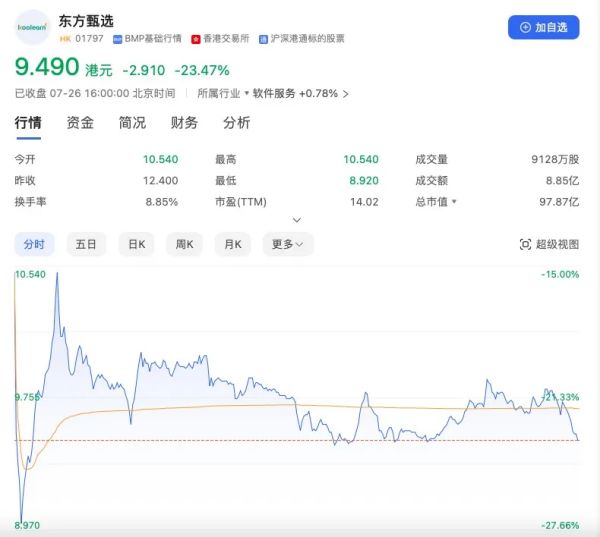Switch to the 行情 tab
600x537 pixels.
tap(28, 123)
